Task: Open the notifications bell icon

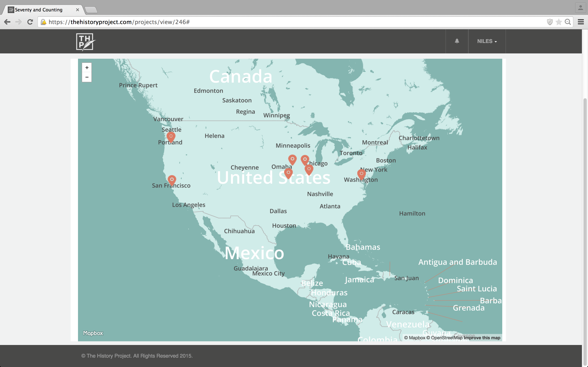Action: (x=457, y=41)
